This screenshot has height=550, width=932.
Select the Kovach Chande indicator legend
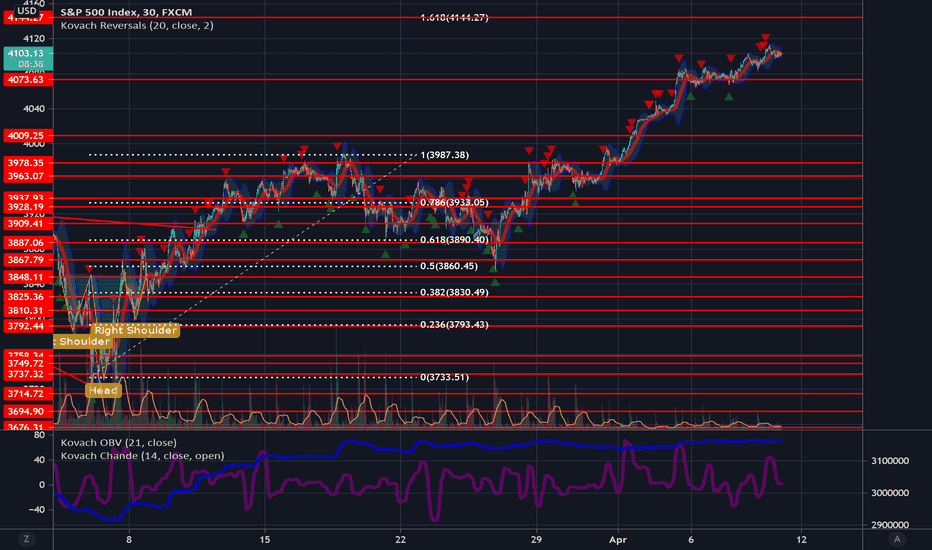coord(142,456)
